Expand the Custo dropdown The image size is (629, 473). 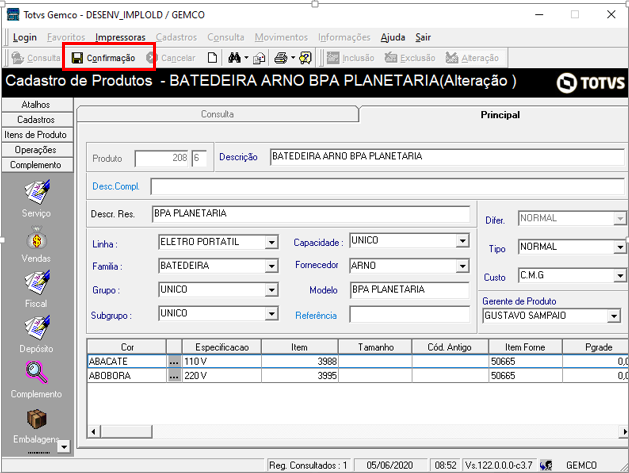pos(620,276)
